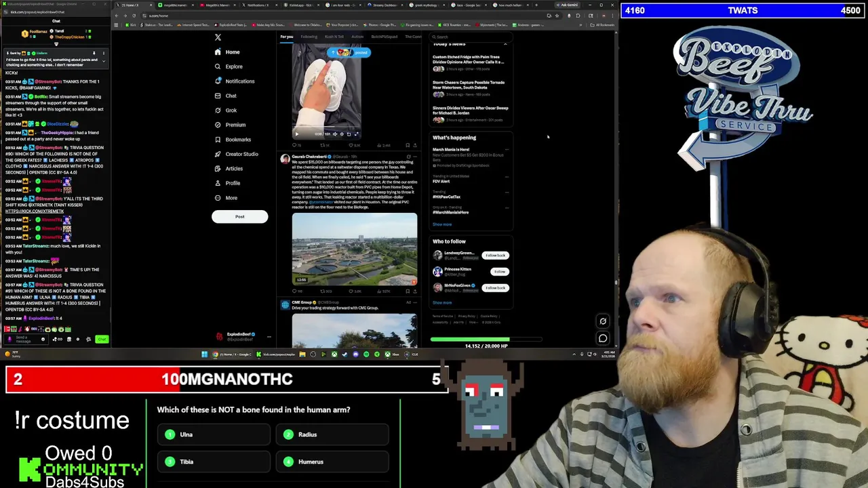
Task: Open Grok floating icon at bottom right
Action: pos(603,321)
